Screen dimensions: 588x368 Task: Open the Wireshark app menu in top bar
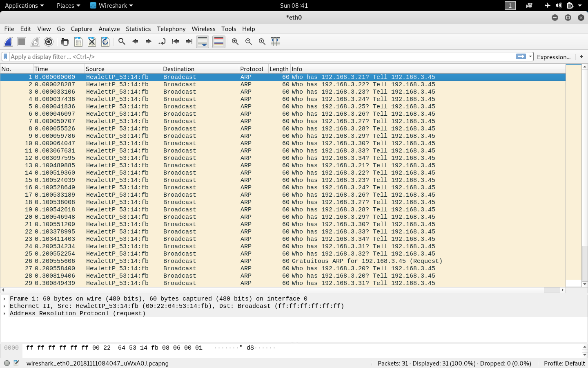click(111, 5)
